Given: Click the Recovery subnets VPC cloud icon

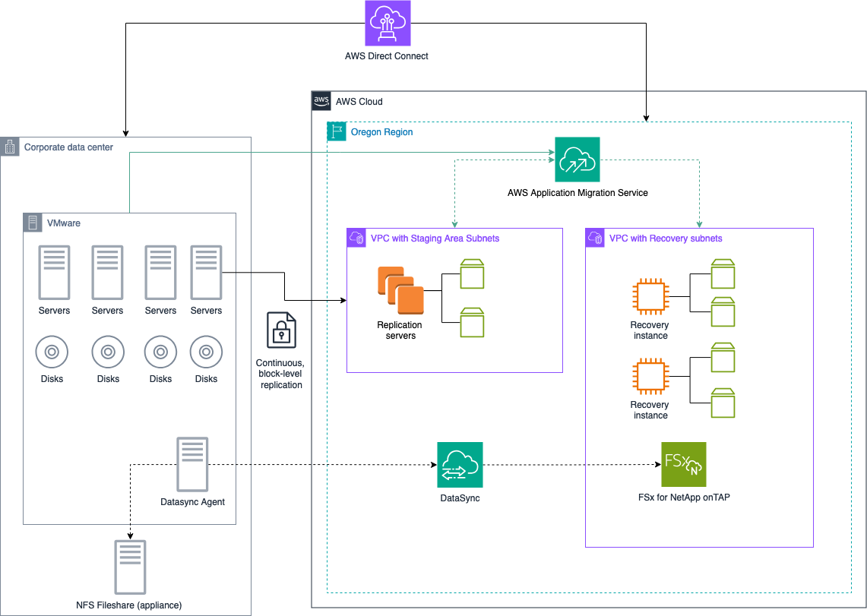Looking at the screenshot, I should coord(595,238).
